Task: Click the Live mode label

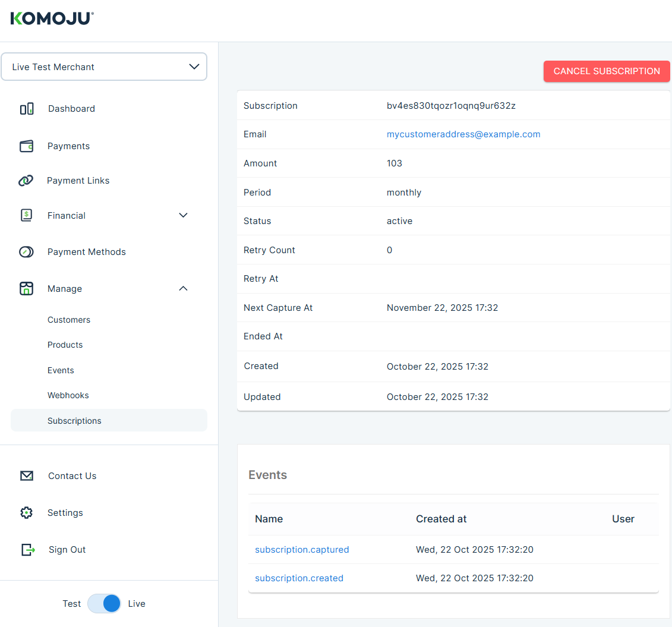Action: pos(137,603)
